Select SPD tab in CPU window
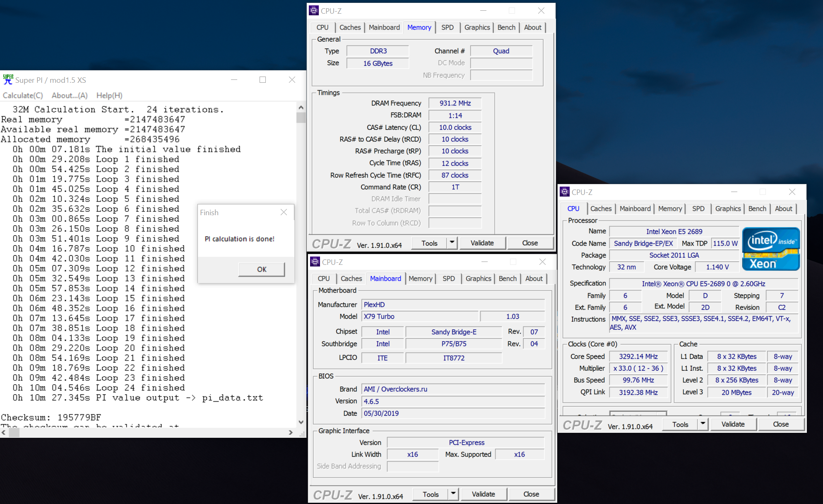823x504 pixels. tap(698, 209)
